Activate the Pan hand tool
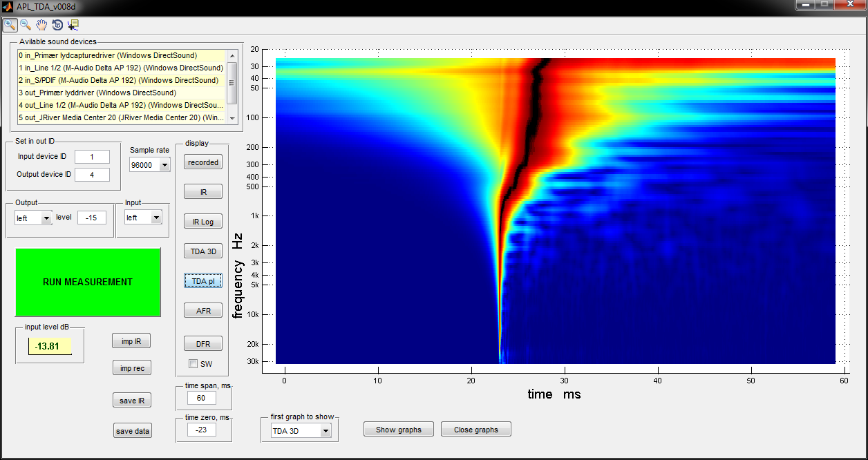This screenshot has width=868, height=460. tap(41, 25)
